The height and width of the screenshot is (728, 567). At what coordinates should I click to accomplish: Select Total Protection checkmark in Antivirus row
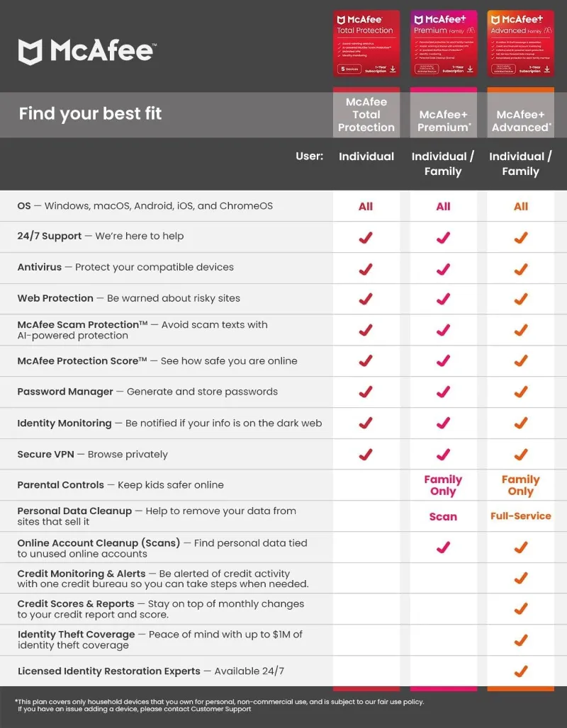[x=366, y=268]
